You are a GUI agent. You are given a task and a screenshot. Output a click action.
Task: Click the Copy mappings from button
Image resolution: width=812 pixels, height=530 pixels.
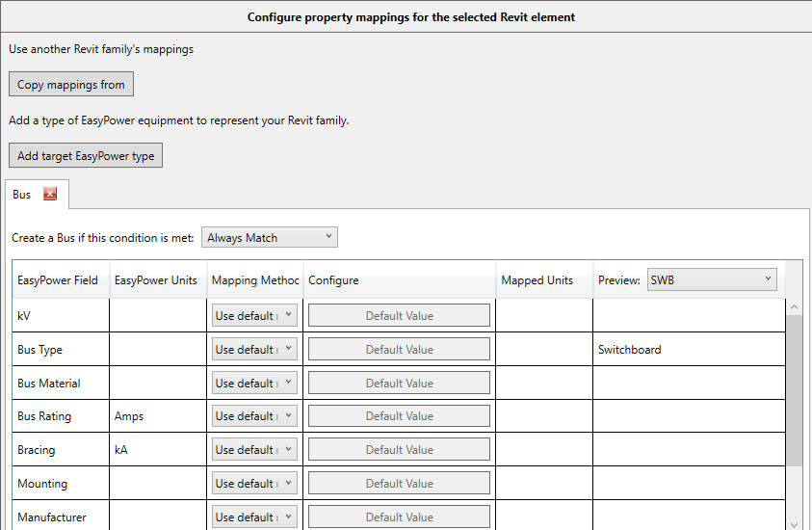[71, 85]
